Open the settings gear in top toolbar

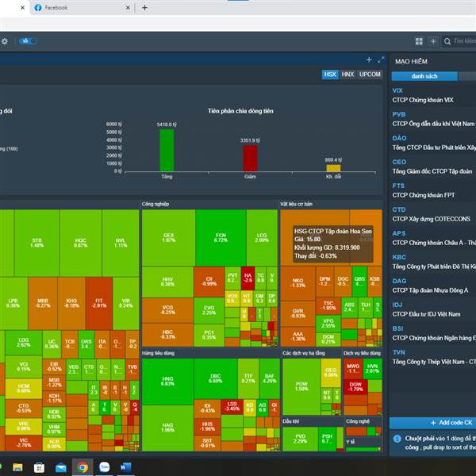tap(4, 41)
